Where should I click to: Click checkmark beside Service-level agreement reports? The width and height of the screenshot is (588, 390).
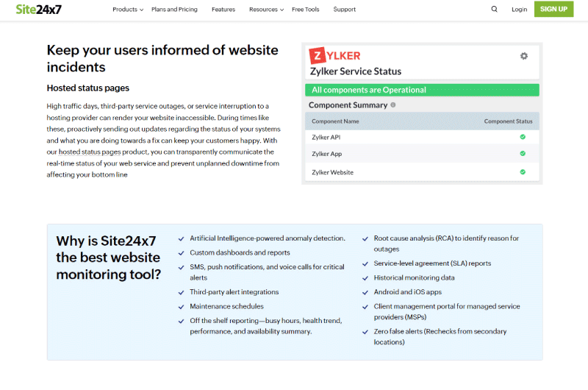365,264
